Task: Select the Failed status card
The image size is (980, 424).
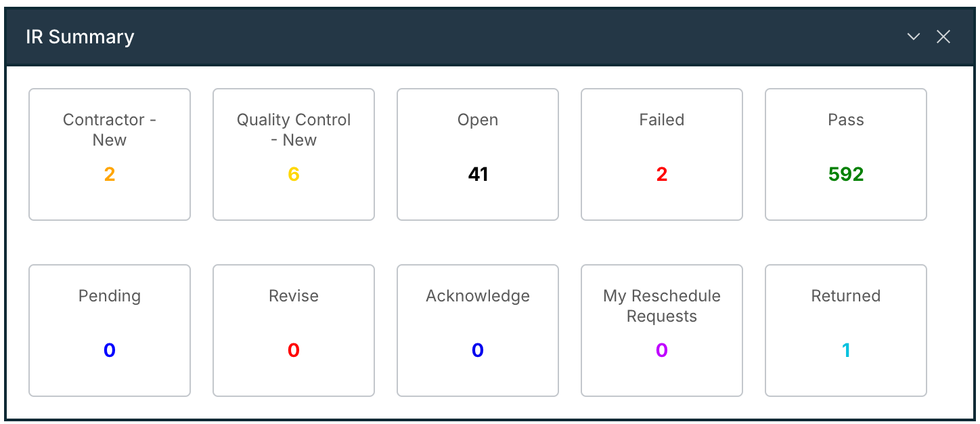Action: click(662, 154)
